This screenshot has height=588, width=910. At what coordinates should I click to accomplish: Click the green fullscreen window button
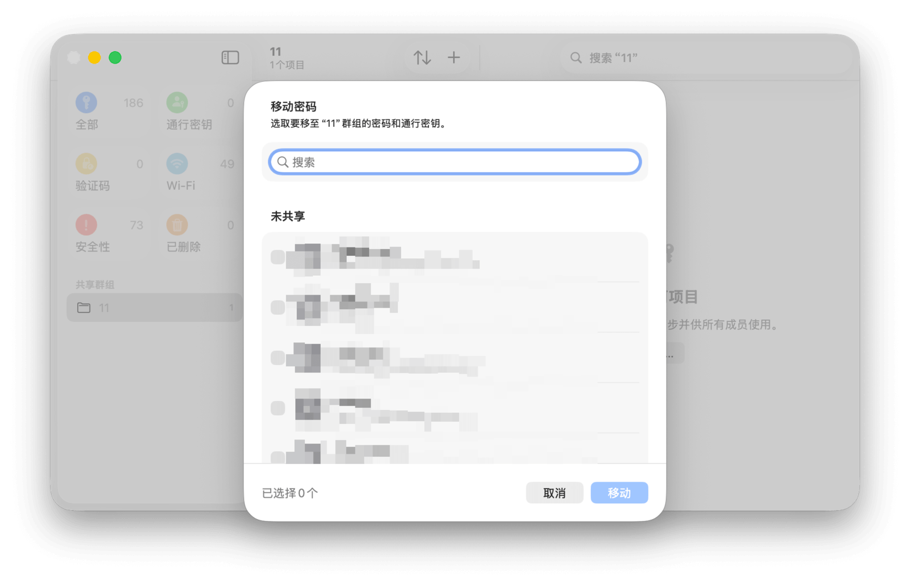tap(115, 57)
